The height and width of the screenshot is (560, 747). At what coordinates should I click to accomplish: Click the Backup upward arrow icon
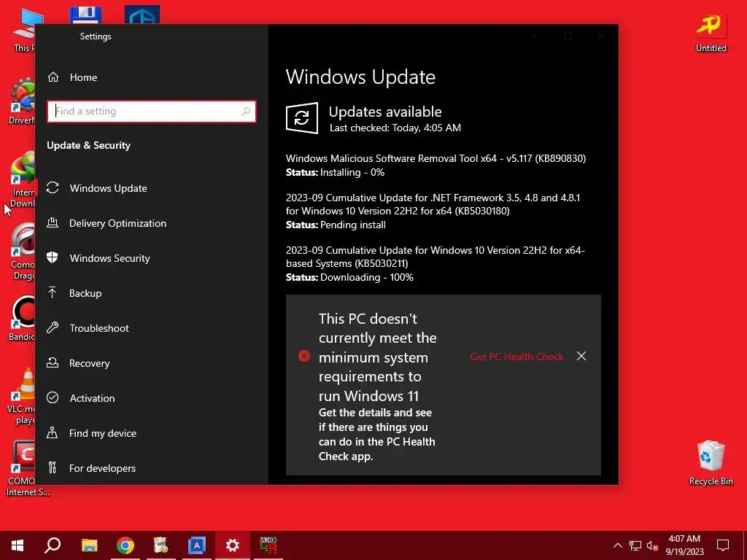[53, 292]
